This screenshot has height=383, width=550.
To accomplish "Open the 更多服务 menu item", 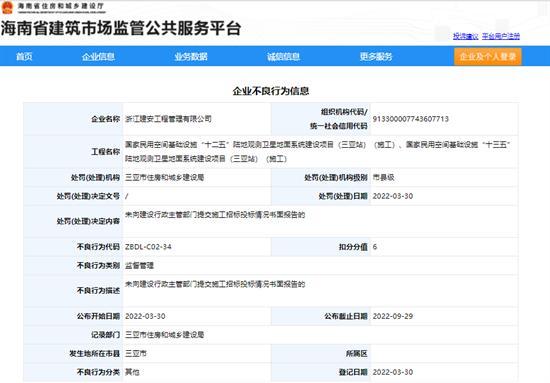I will click(x=376, y=56).
